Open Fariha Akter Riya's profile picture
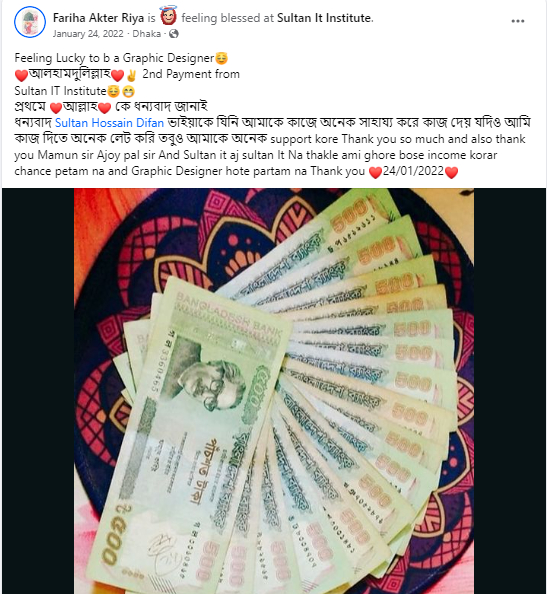 click(x=30, y=22)
